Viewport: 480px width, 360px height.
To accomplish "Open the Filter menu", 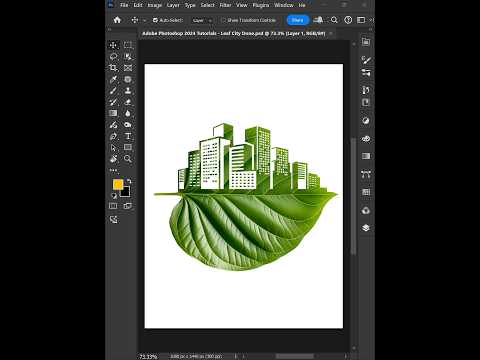I will coord(225,5).
